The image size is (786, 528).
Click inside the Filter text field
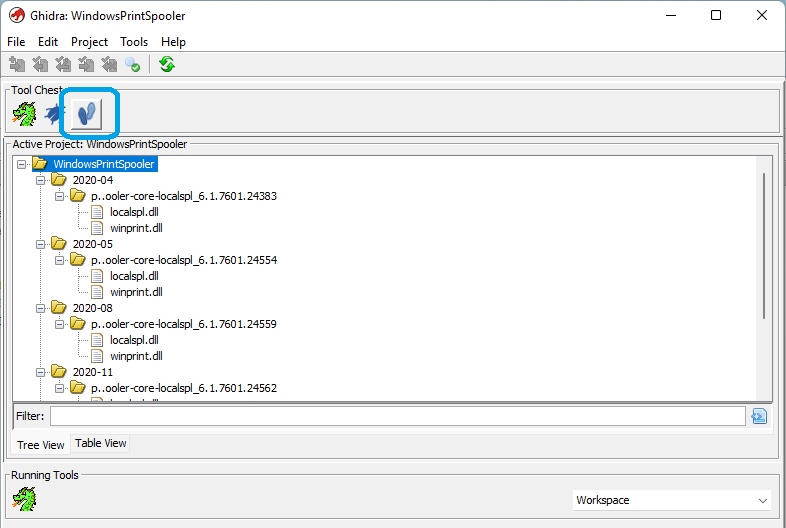click(x=398, y=416)
